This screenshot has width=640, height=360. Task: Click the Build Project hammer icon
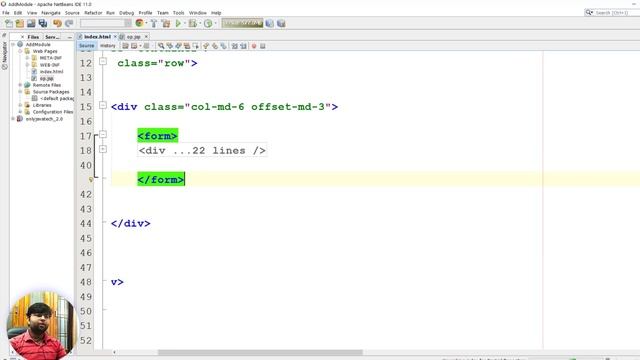click(x=154, y=24)
